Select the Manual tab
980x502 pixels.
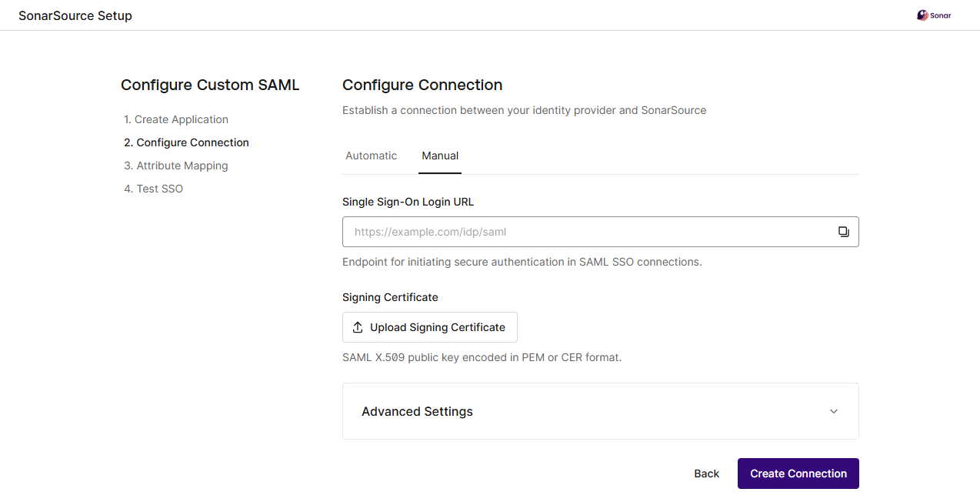click(440, 156)
